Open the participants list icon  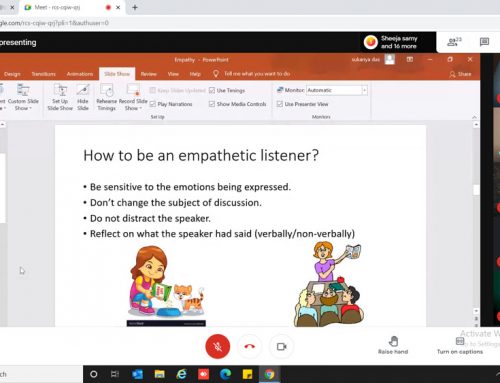click(x=454, y=42)
